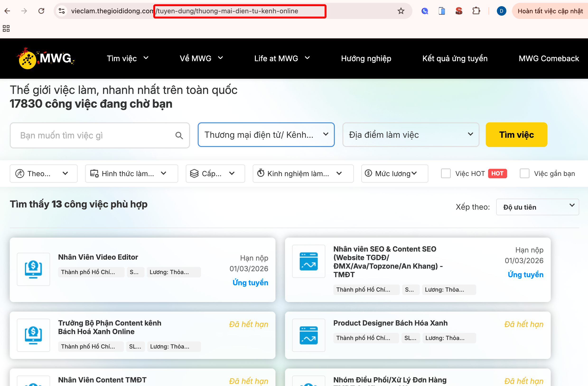The image size is (588, 386).
Task: Open the Độ ưu tiên sort dropdown
Action: tap(537, 207)
